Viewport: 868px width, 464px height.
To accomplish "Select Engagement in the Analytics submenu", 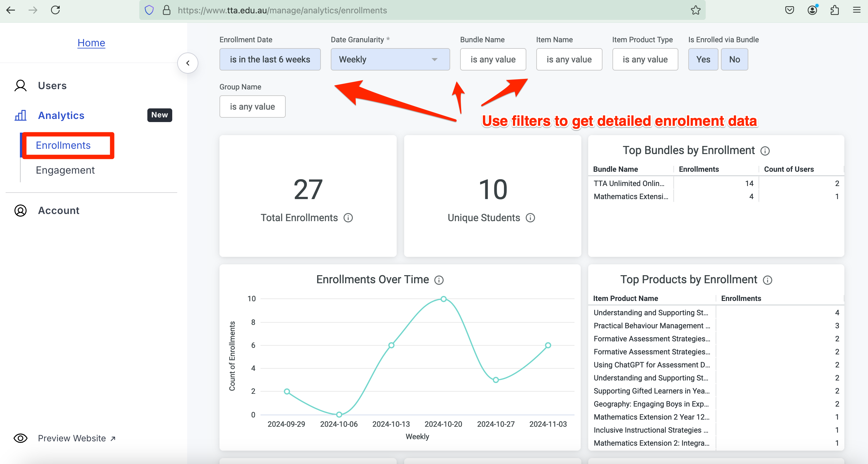I will tap(65, 170).
